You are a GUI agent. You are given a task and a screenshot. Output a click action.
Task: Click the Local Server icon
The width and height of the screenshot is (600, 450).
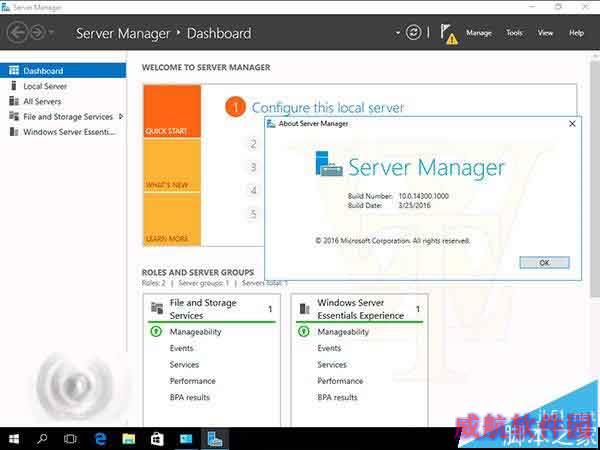14,86
